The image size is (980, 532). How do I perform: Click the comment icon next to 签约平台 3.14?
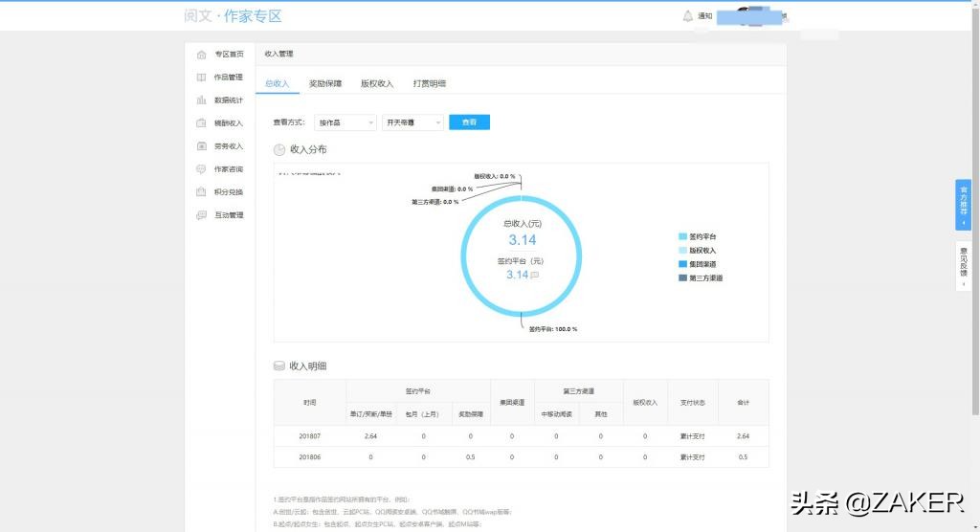[x=534, y=275]
